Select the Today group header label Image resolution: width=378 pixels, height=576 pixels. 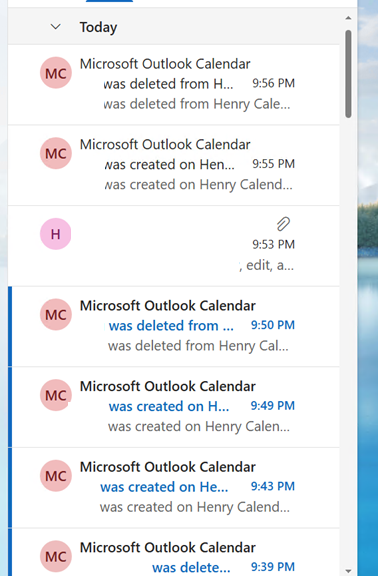point(98,27)
